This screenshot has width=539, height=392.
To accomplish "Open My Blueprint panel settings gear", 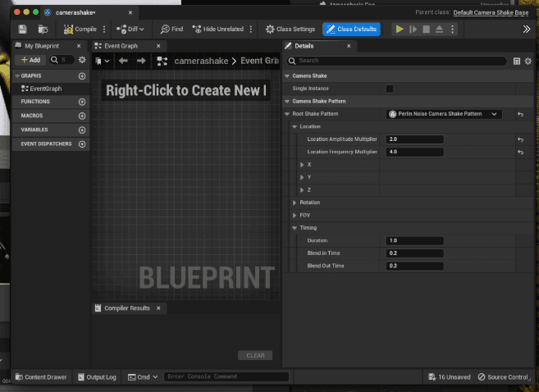I will (x=82, y=60).
